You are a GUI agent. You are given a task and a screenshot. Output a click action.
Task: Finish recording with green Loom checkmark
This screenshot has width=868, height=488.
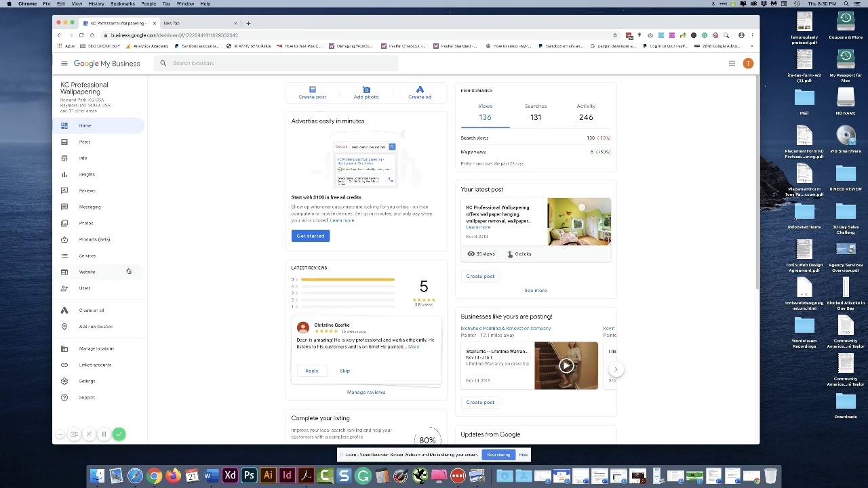point(119,434)
